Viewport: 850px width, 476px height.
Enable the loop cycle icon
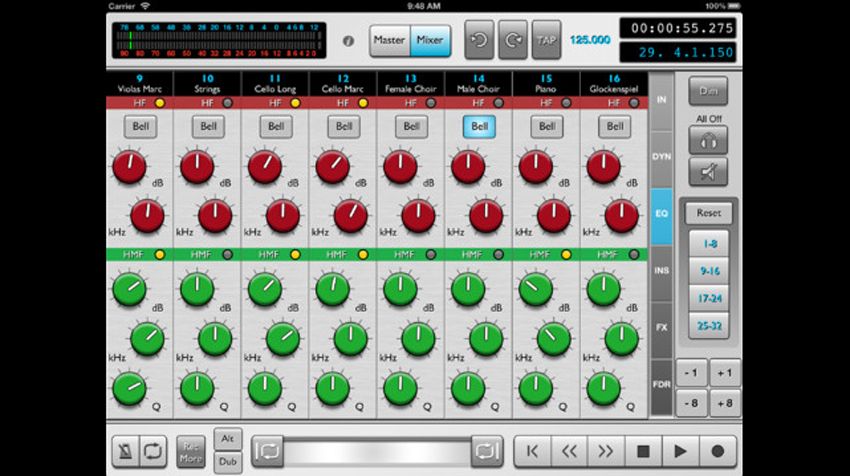coord(153,451)
